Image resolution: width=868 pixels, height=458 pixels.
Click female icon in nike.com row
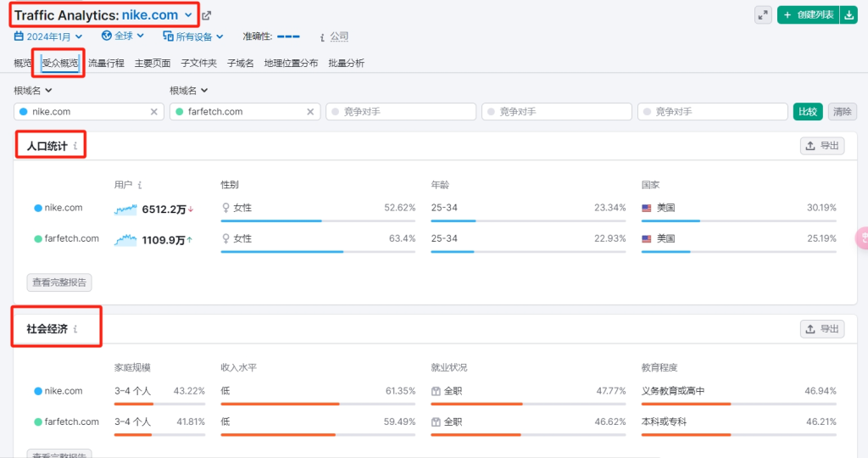(x=225, y=208)
